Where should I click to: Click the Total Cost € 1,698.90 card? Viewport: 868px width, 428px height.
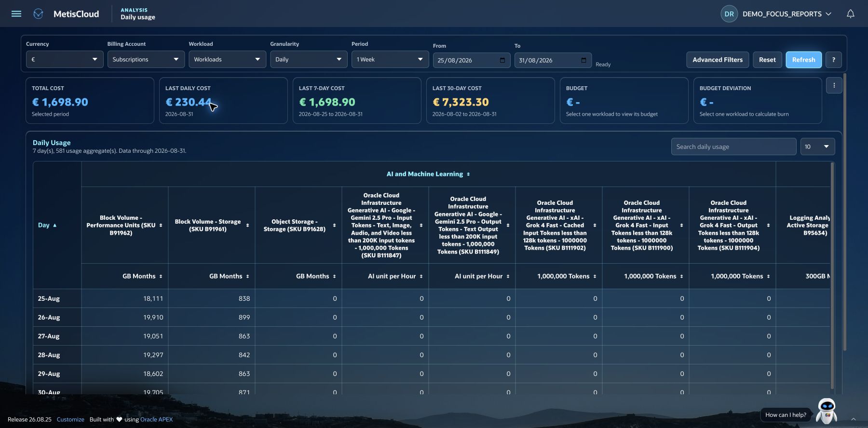(x=90, y=101)
